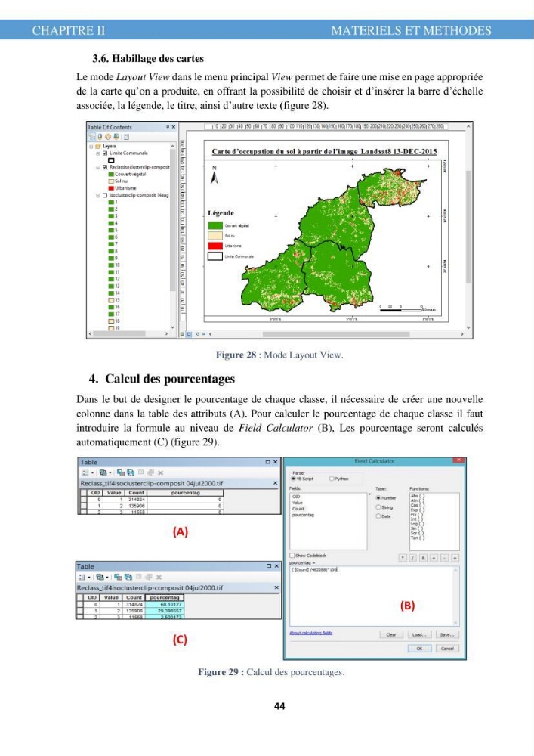The width and height of the screenshot is (534, 756).
Task: Click the Save... button in Field Calculator
Action: pyautogui.click(x=447, y=634)
